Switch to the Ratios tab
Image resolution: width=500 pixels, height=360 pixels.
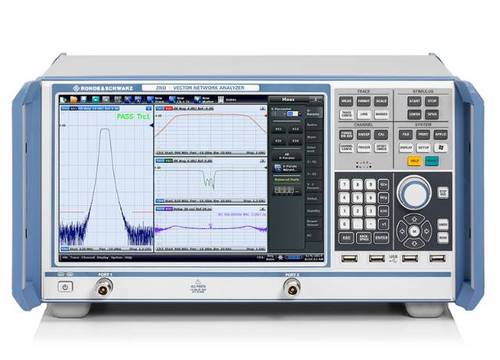point(313,125)
